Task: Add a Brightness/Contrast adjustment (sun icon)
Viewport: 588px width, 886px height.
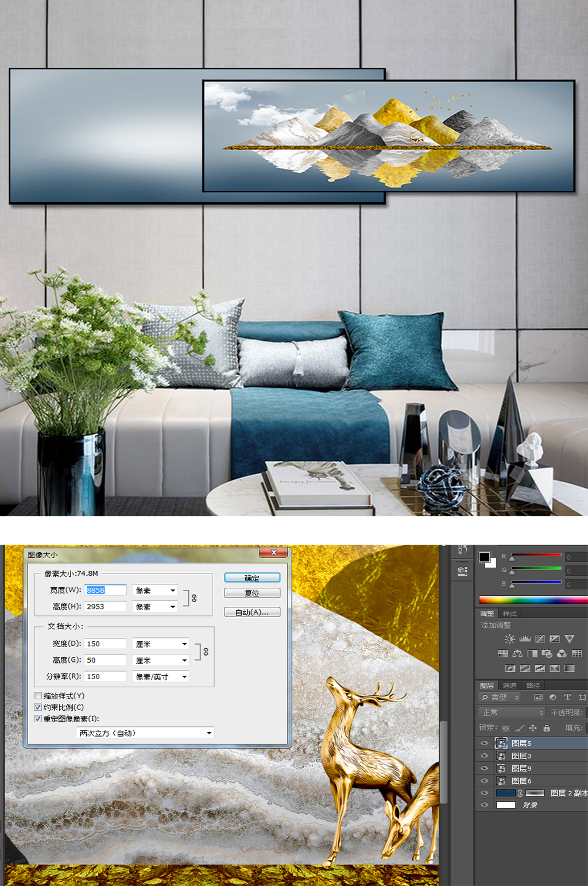Action: [510, 639]
